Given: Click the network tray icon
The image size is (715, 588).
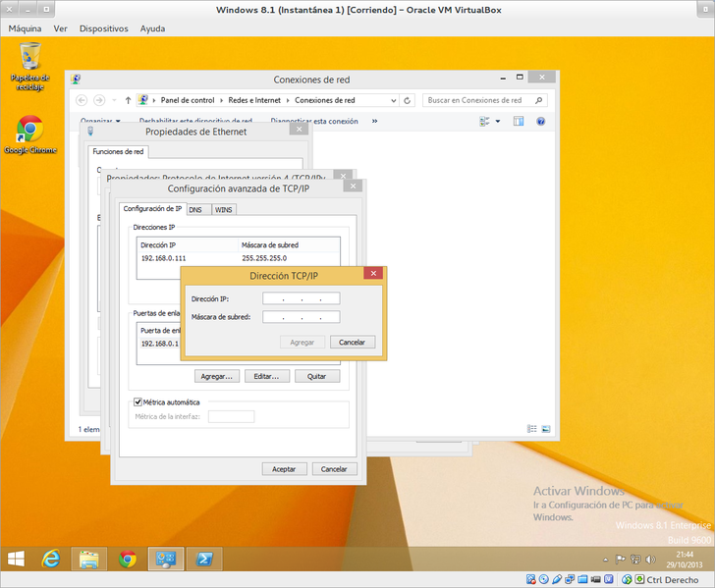Looking at the screenshot, I should click(635, 560).
